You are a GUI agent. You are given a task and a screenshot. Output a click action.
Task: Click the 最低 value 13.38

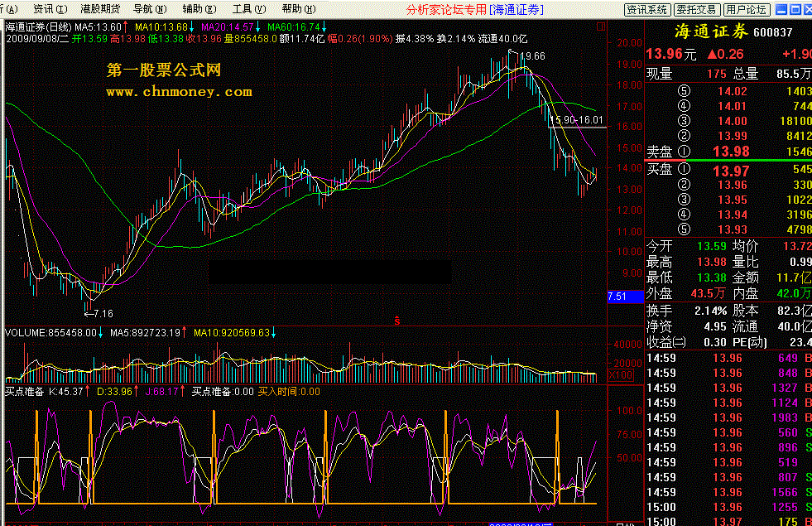click(712, 277)
